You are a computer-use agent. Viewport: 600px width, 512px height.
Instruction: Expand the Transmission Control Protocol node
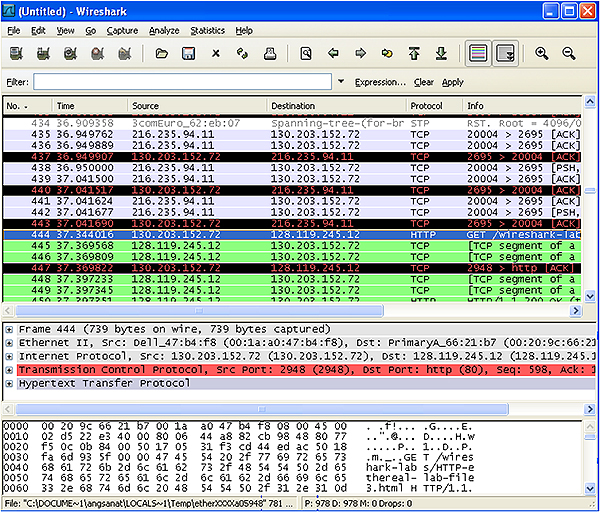point(10,370)
